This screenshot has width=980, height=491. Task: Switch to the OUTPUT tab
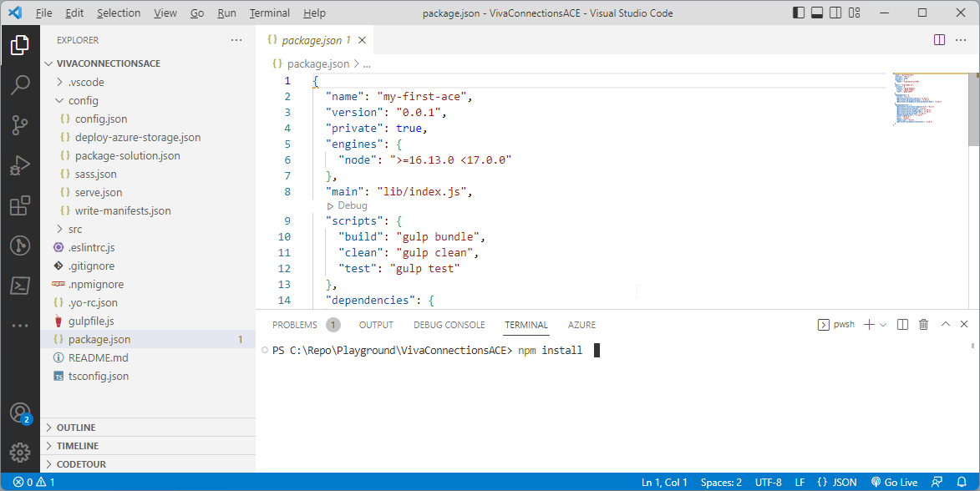coord(375,325)
